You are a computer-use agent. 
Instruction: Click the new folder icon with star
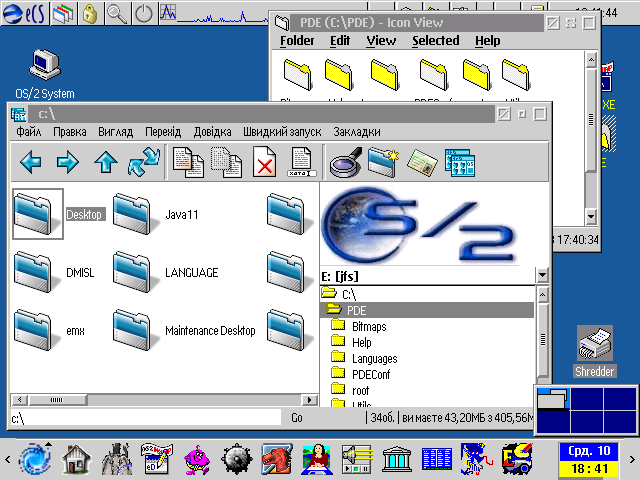click(x=383, y=162)
